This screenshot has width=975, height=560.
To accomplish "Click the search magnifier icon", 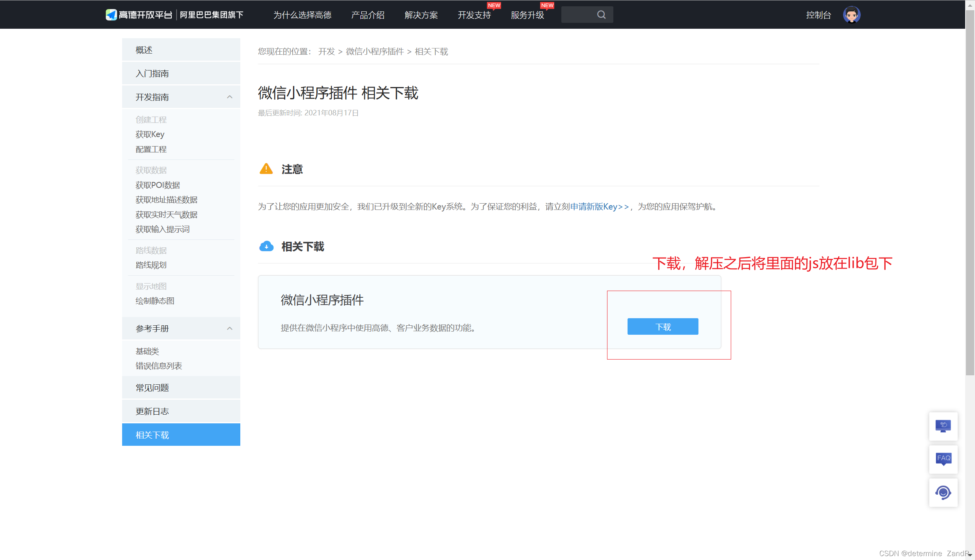I will (601, 15).
